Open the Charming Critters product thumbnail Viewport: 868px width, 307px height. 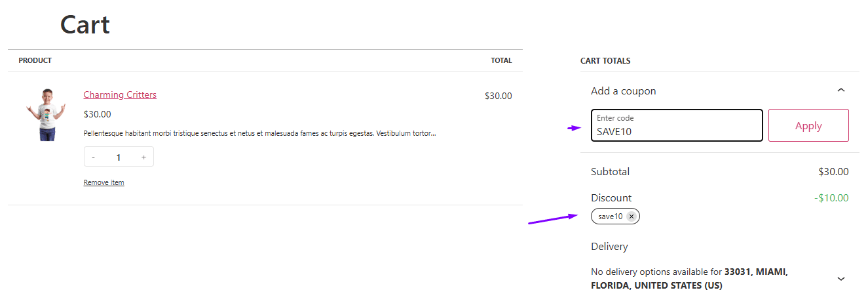click(x=45, y=115)
